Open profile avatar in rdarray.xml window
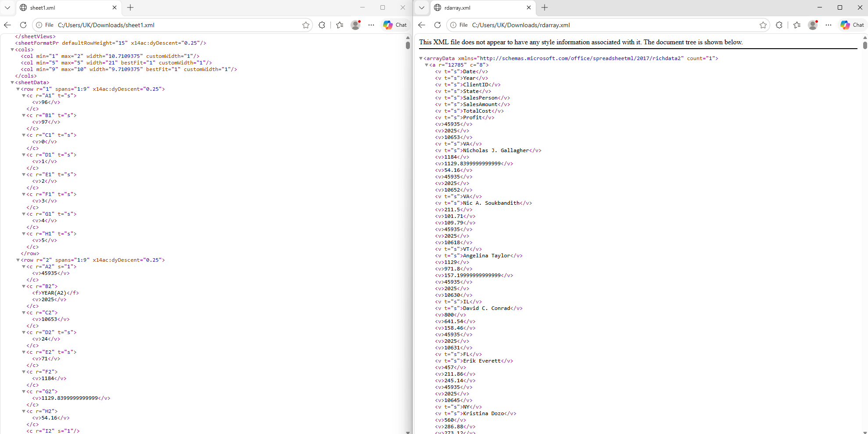868x434 pixels. pyautogui.click(x=813, y=25)
